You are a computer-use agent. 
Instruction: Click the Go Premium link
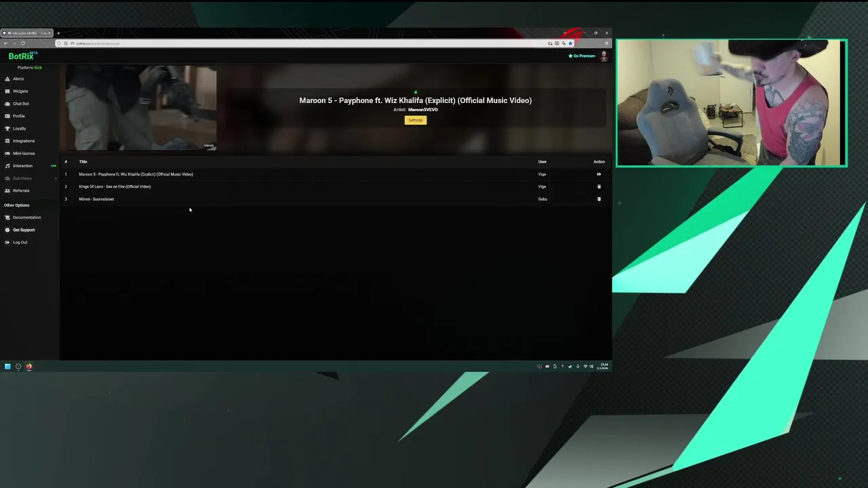click(582, 56)
